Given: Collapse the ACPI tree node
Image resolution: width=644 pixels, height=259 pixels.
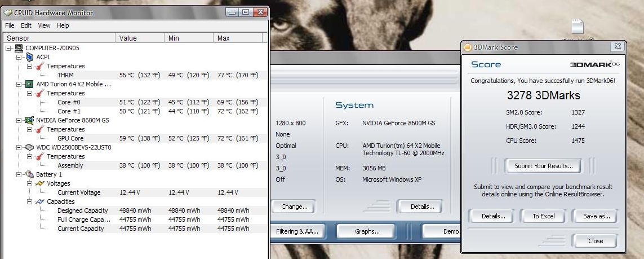Looking at the screenshot, I should coord(19,57).
